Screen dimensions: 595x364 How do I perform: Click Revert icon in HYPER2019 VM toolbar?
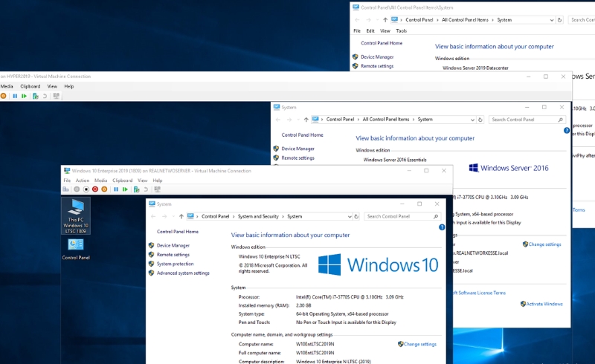tap(45, 96)
